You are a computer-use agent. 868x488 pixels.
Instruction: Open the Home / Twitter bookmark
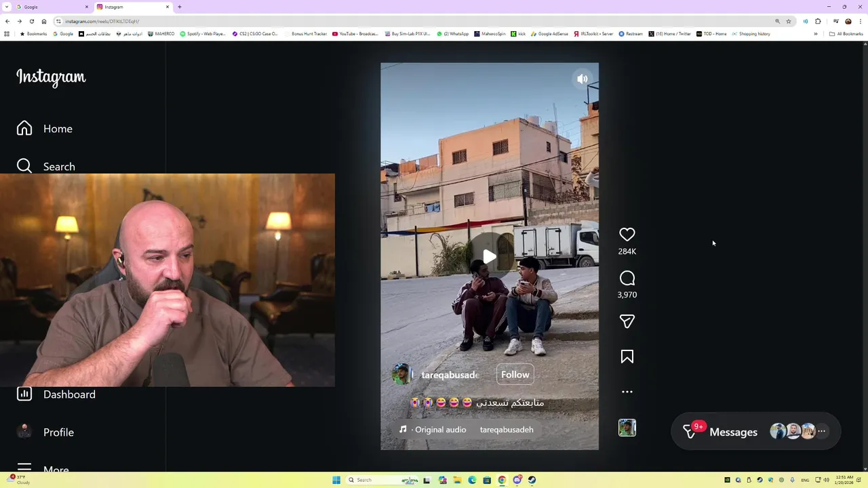pyautogui.click(x=670, y=34)
